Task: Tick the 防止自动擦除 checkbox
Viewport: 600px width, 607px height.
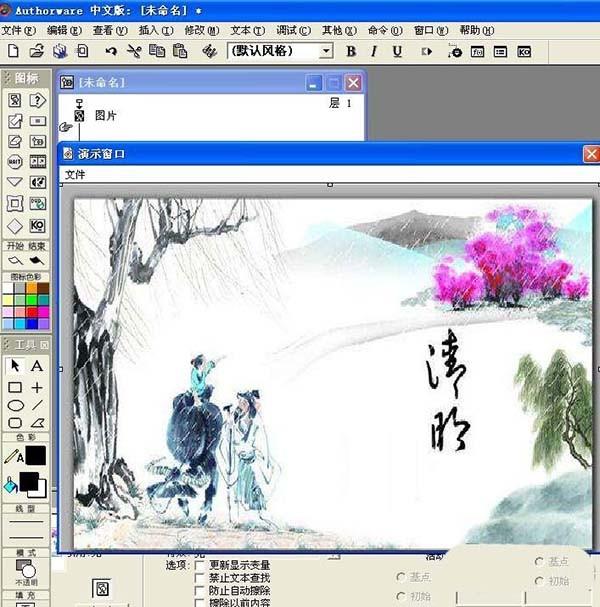Action: point(200,590)
